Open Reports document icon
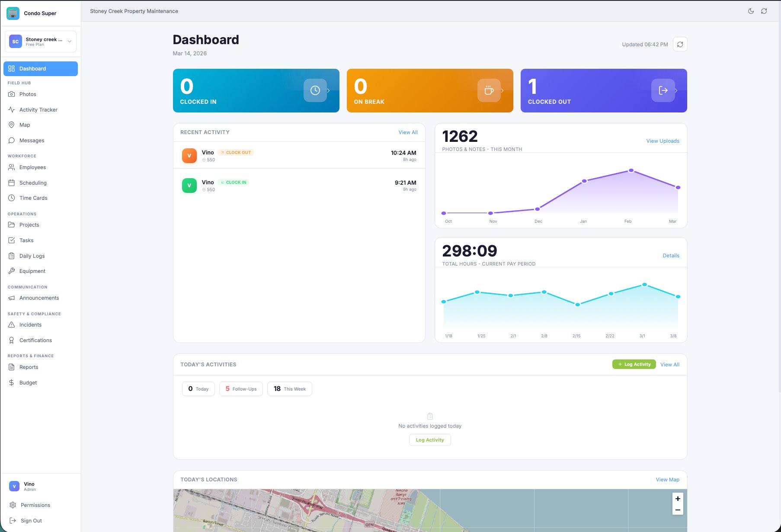 click(12, 367)
